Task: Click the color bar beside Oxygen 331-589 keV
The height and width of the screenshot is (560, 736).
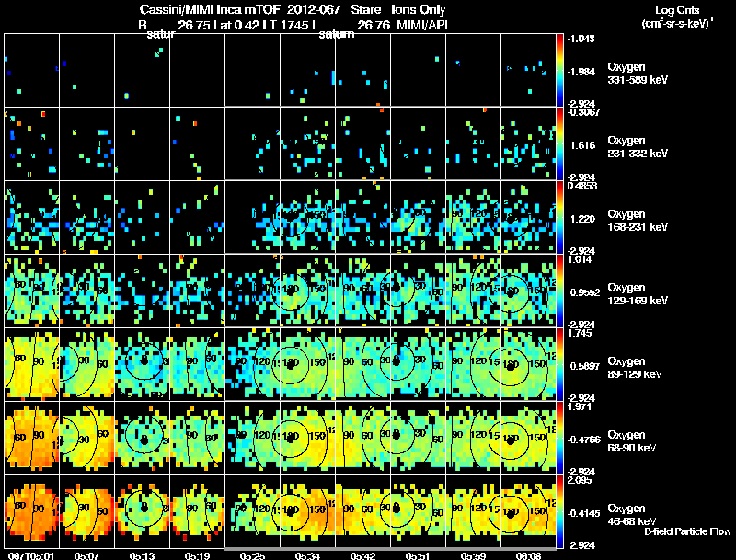Action: (x=559, y=71)
